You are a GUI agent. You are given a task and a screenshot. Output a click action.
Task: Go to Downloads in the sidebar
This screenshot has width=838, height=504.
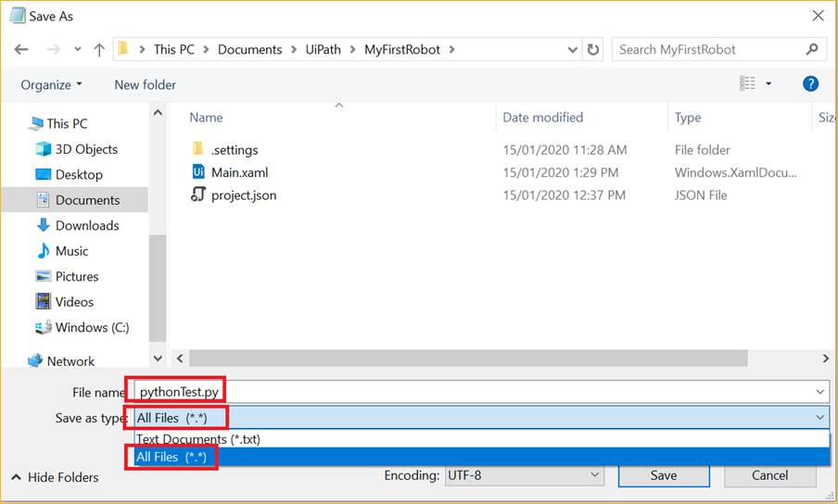click(x=87, y=225)
